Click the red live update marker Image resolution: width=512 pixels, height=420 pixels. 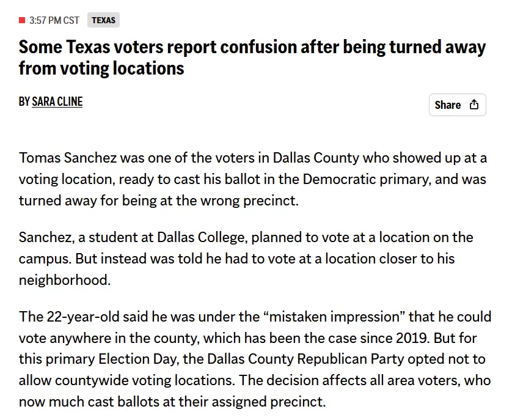22,20
